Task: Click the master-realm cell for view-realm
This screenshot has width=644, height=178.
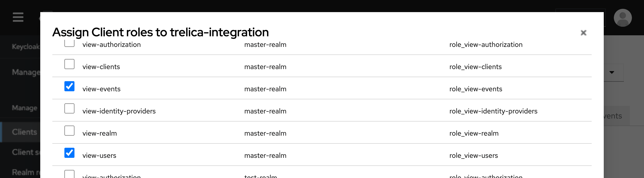Action: coord(265,133)
